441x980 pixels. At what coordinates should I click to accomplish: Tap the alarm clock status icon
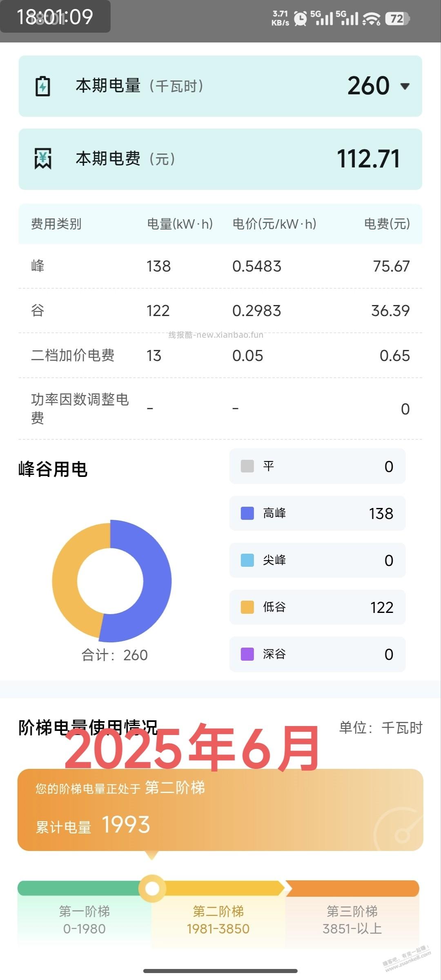(x=301, y=18)
